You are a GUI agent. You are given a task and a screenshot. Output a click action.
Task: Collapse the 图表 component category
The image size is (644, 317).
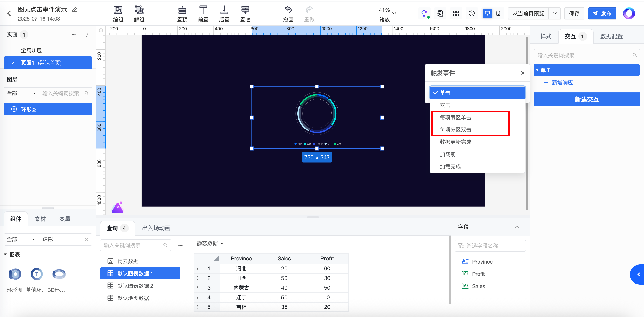coord(5,255)
